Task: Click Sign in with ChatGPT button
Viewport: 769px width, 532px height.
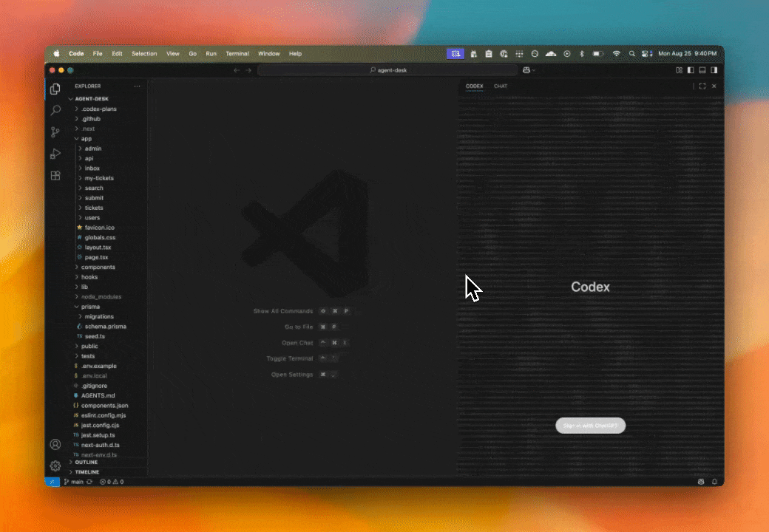Action: pyautogui.click(x=591, y=426)
